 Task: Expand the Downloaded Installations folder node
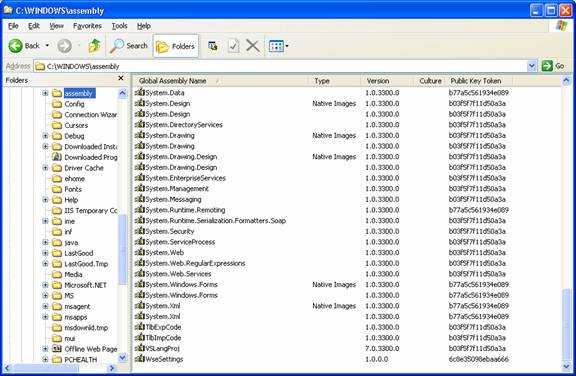[45, 147]
